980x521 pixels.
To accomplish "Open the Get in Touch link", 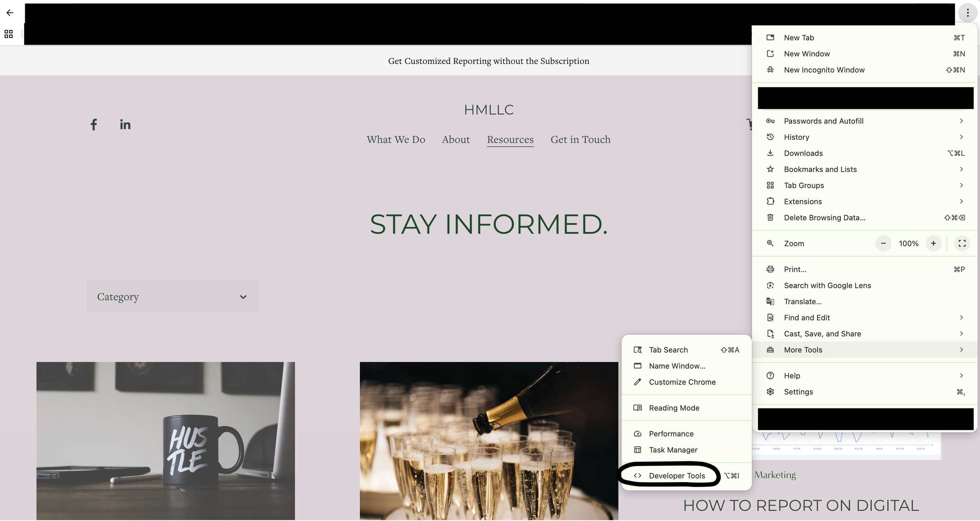I will pyautogui.click(x=580, y=140).
